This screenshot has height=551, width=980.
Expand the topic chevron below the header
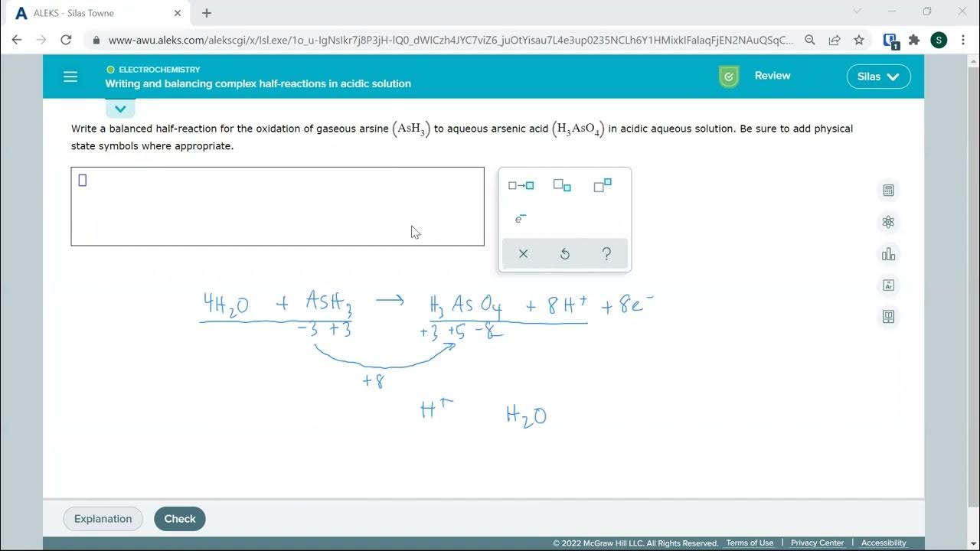coord(120,109)
